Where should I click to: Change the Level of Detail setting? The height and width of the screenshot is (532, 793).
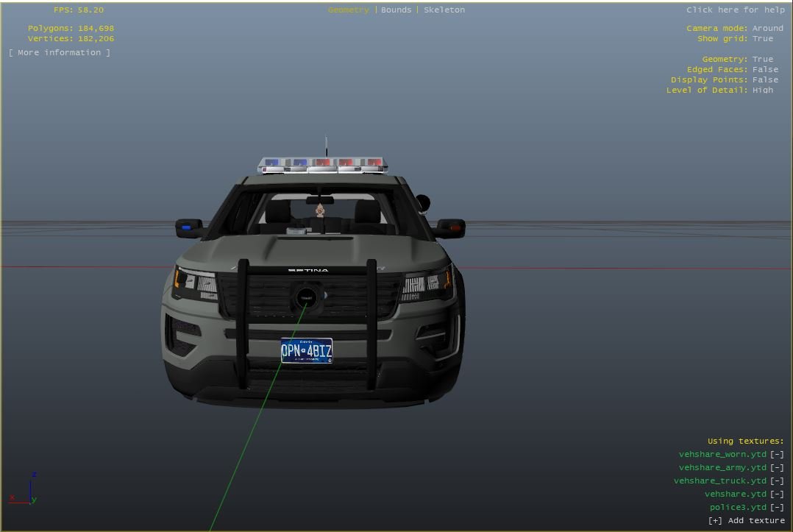762,90
